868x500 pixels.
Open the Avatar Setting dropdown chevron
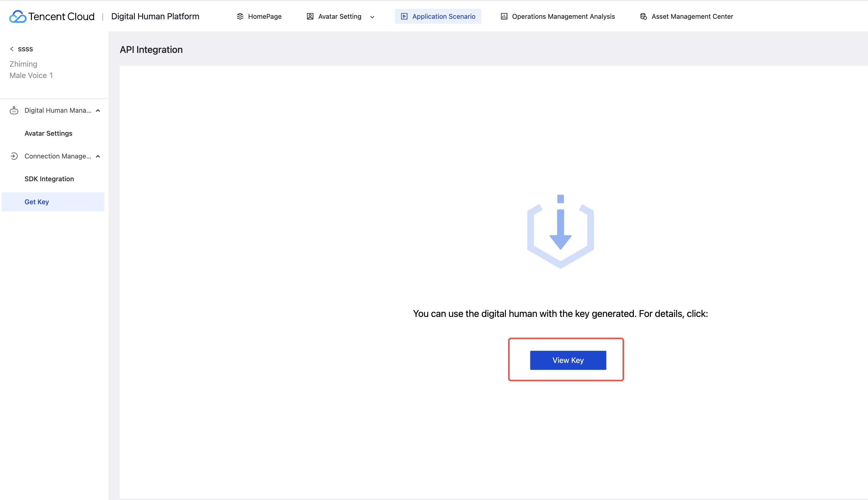(x=372, y=17)
